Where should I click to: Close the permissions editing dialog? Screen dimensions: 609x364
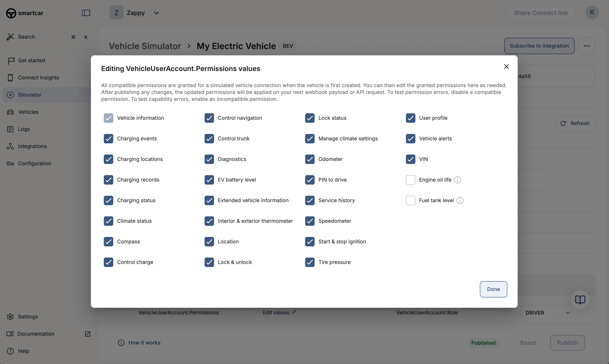click(x=506, y=67)
